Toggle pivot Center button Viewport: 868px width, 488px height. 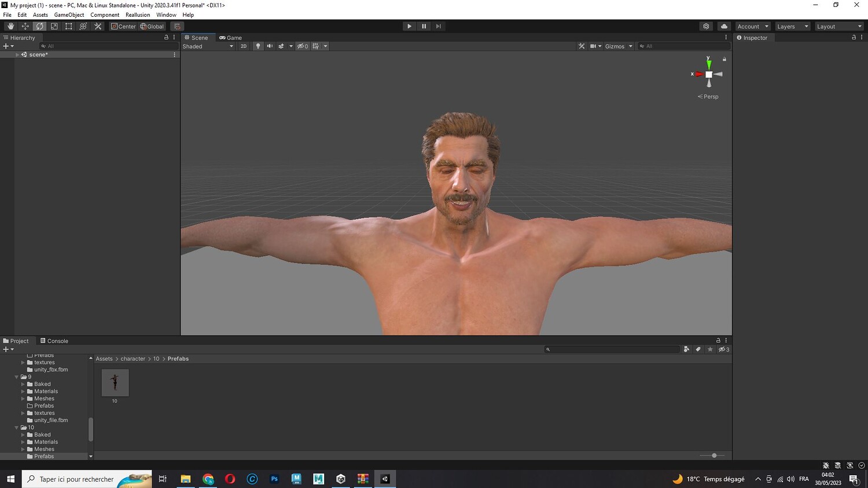[x=123, y=27]
